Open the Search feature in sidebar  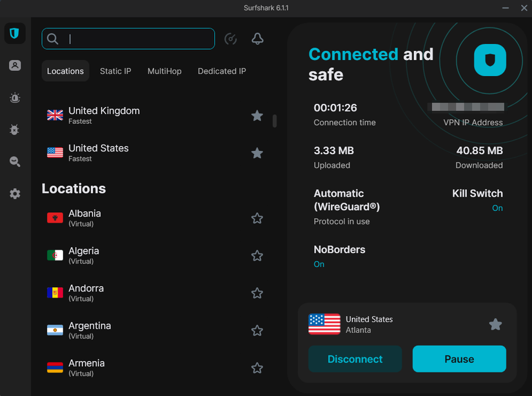[14, 161]
